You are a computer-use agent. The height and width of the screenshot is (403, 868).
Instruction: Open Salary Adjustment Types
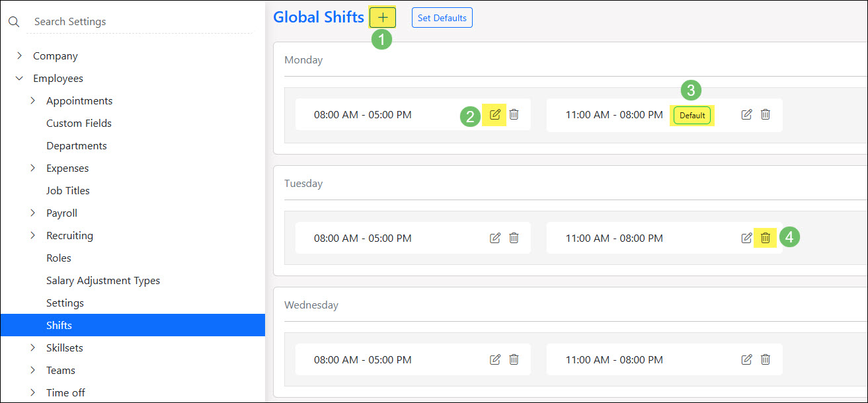click(102, 281)
